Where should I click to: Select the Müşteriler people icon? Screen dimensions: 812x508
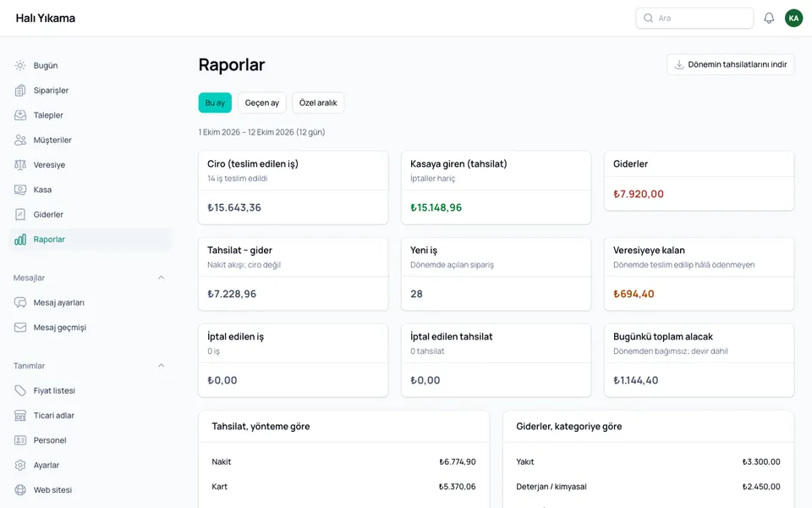[x=20, y=140]
